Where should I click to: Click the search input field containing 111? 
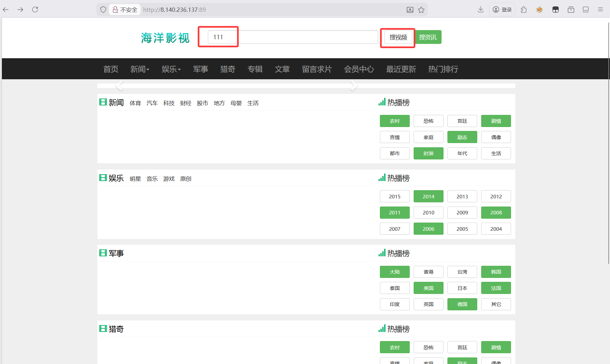pyautogui.click(x=292, y=37)
